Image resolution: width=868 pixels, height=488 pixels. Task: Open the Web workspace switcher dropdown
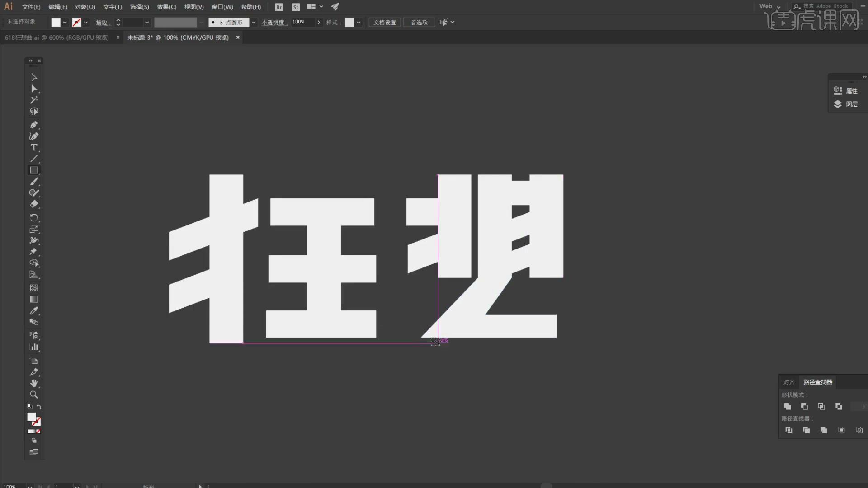pos(778,7)
